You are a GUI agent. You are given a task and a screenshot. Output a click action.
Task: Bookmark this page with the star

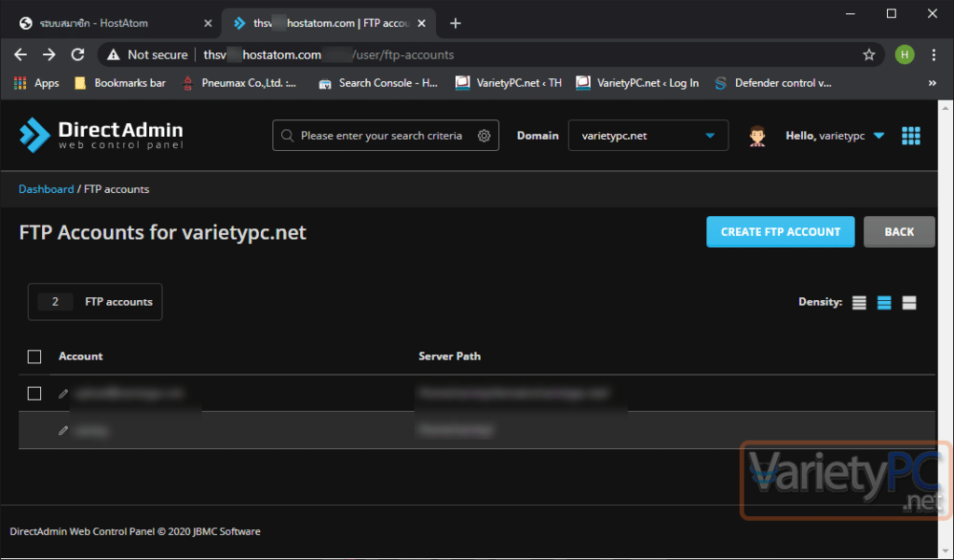pyautogui.click(x=869, y=55)
